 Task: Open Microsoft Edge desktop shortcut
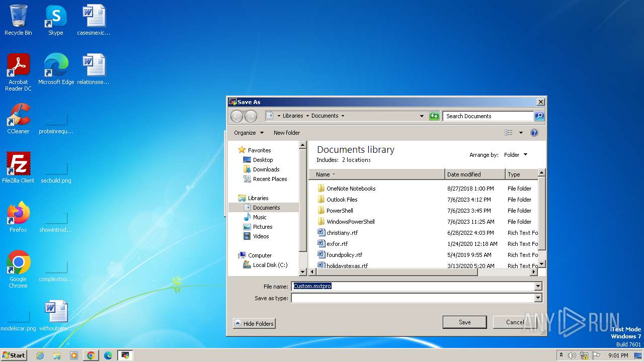coord(56,69)
